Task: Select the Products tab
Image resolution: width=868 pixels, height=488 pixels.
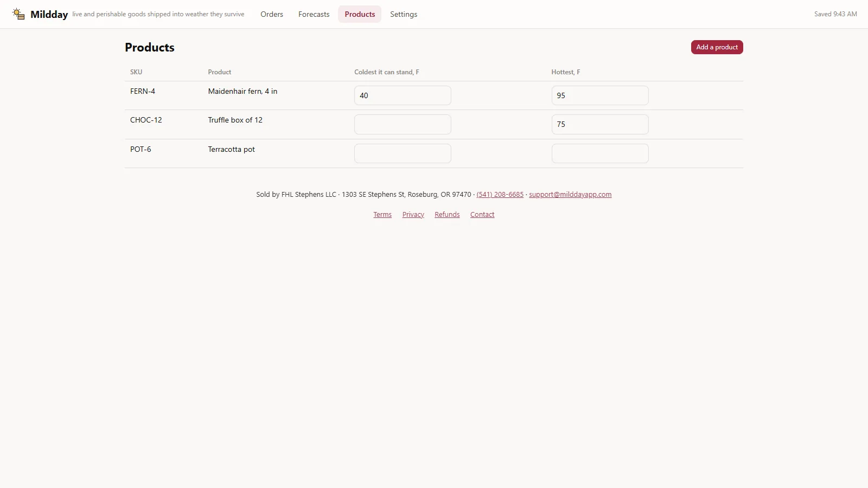Action: click(360, 14)
